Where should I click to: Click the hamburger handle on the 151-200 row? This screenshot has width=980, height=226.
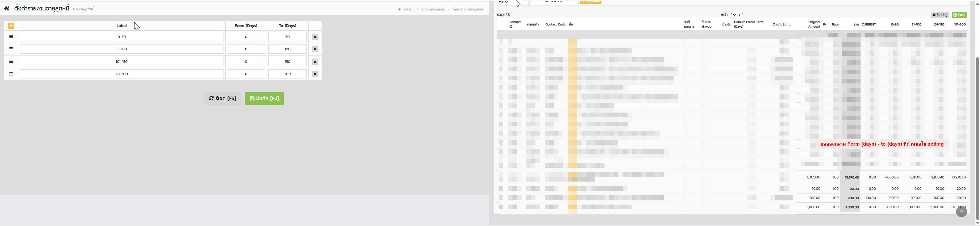(x=11, y=74)
